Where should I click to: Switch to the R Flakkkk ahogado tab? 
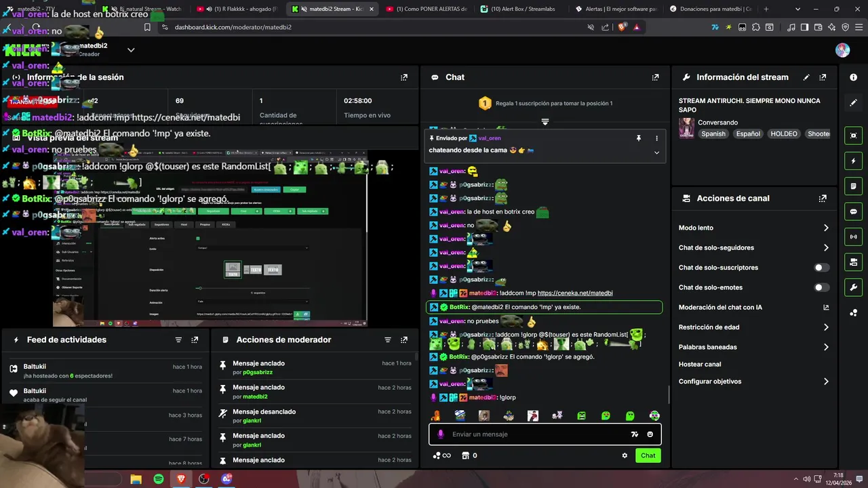[x=237, y=9]
